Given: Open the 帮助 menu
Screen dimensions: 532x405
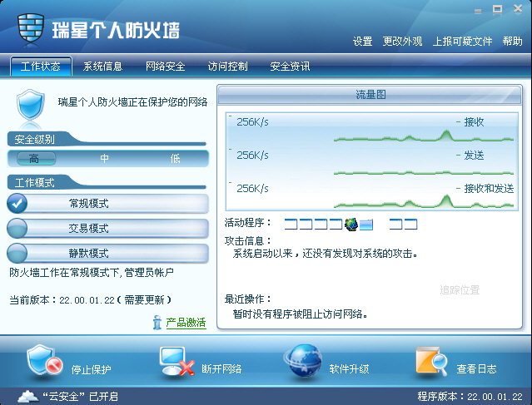Looking at the screenshot, I should [x=512, y=42].
